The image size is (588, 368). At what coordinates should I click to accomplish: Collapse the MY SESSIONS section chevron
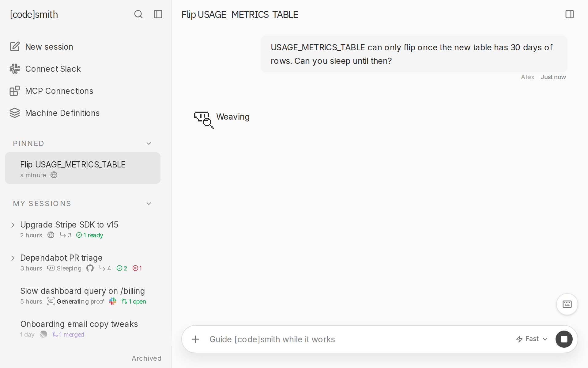149,204
